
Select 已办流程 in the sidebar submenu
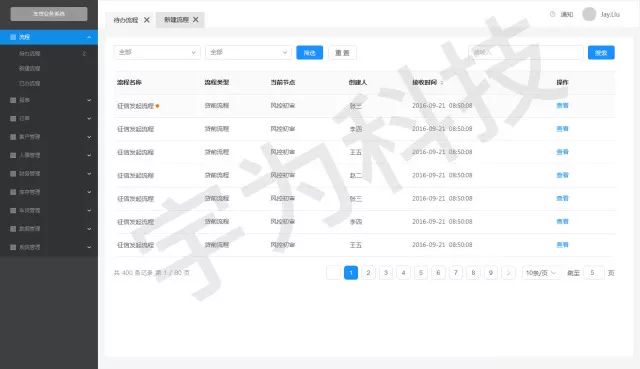30,83
